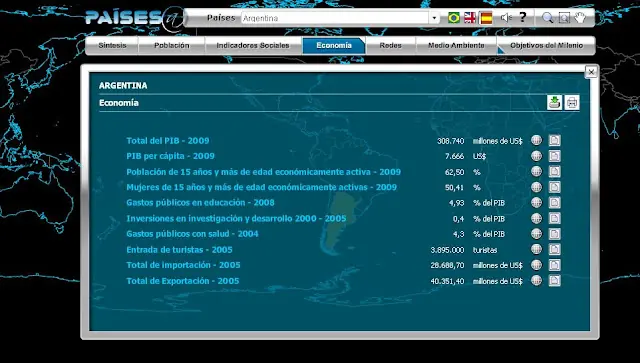
Task: Click globe icon for Entrada de turistas
Action: coord(537,249)
